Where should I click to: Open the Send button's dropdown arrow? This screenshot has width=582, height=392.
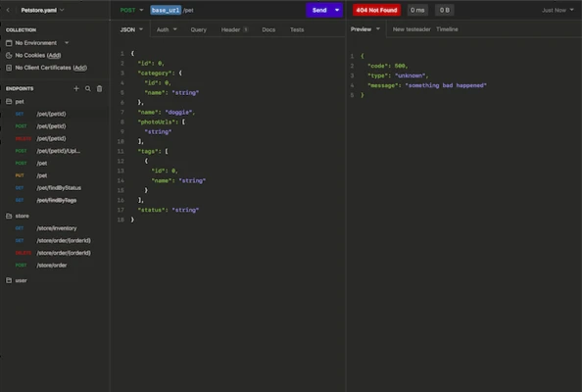337,10
